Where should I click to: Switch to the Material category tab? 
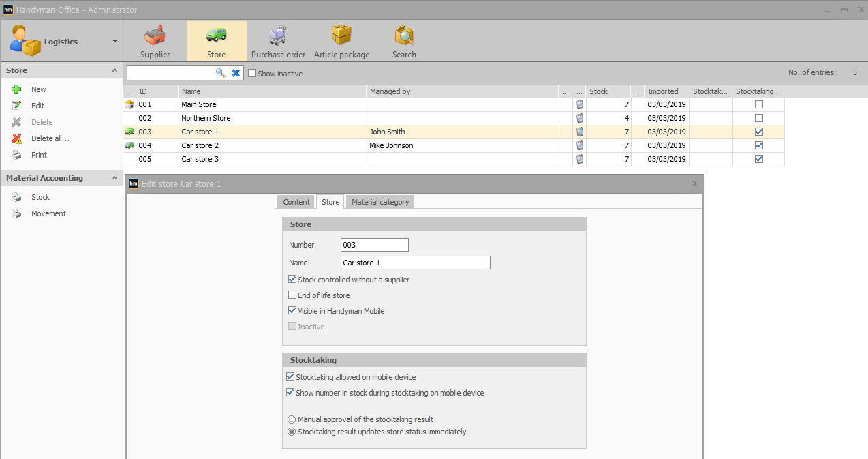click(380, 202)
